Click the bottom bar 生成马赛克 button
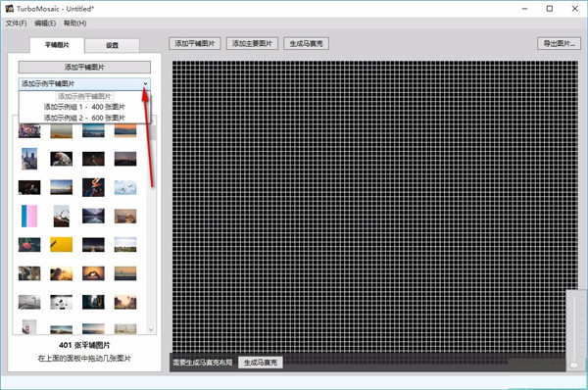This screenshot has width=588, height=390. pos(261,363)
